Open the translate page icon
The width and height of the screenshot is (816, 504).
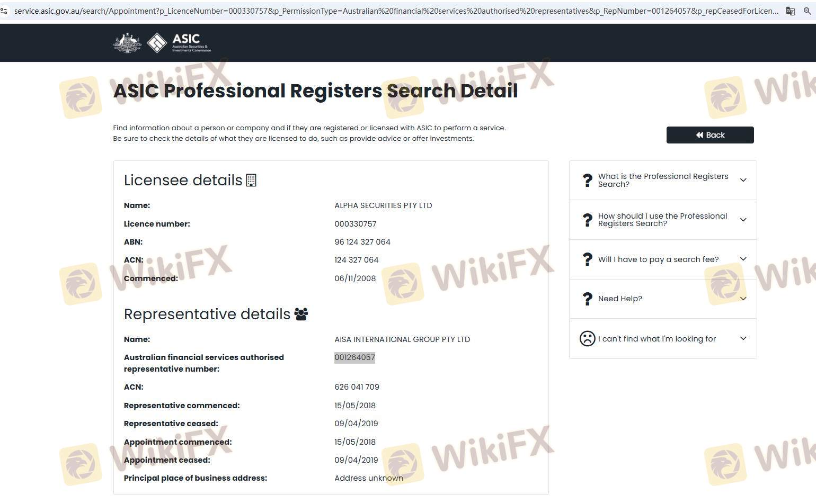pyautogui.click(x=790, y=11)
